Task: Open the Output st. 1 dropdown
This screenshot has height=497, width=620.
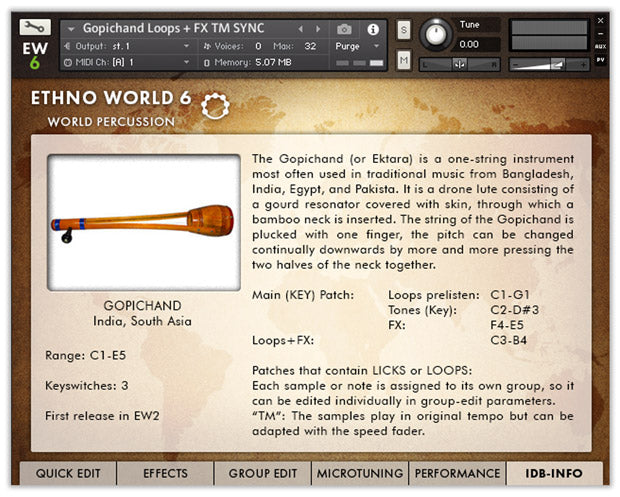Action: (x=127, y=46)
